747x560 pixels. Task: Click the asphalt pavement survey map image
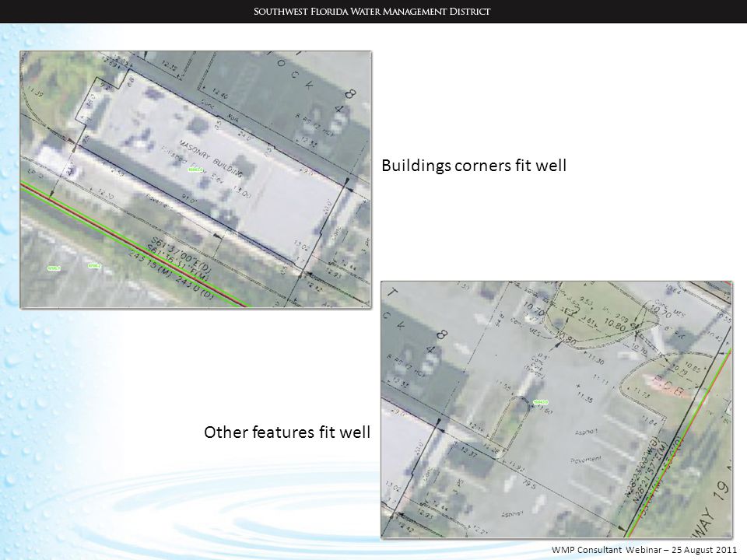pyautogui.click(x=556, y=410)
